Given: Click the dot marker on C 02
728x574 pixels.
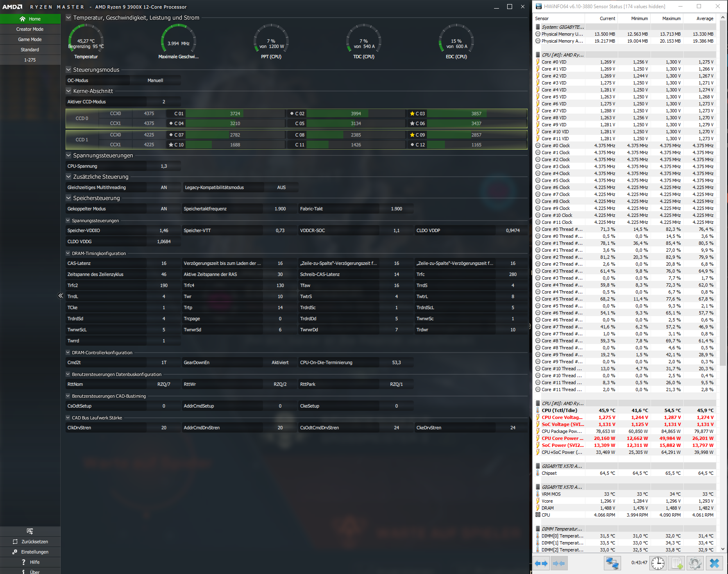Looking at the screenshot, I should pos(292,114).
